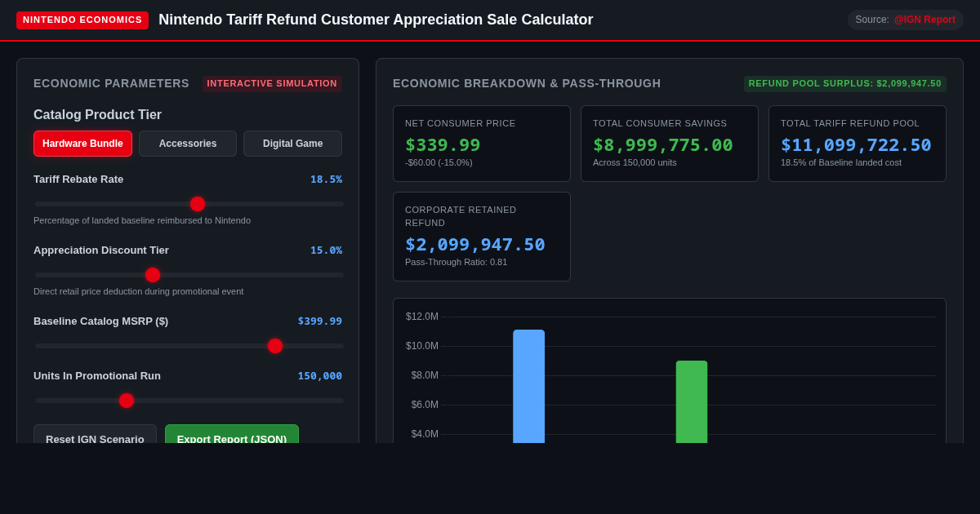Click the green chart bar
This screenshot has height=514, width=980.
click(x=692, y=402)
